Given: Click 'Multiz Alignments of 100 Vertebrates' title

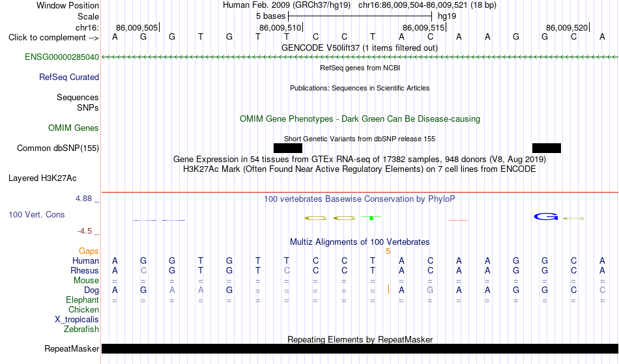Looking at the screenshot, I should (360, 242).
